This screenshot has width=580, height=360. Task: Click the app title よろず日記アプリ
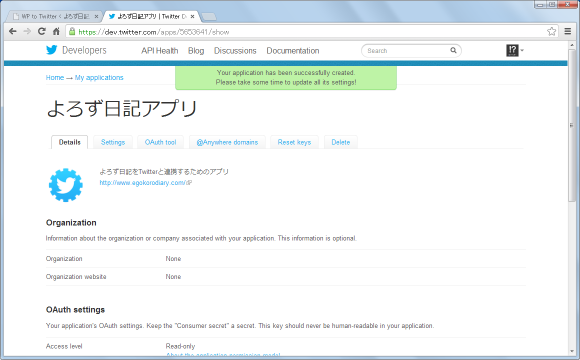(x=122, y=108)
